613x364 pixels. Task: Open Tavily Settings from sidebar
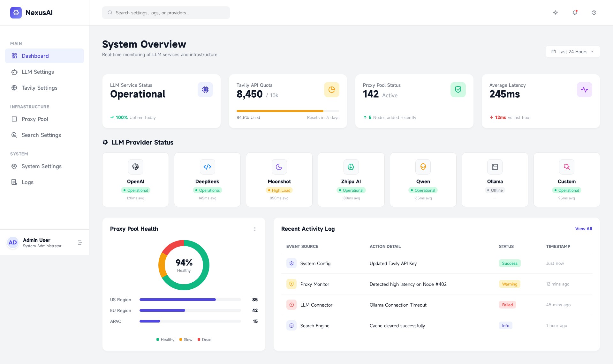click(x=39, y=88)
